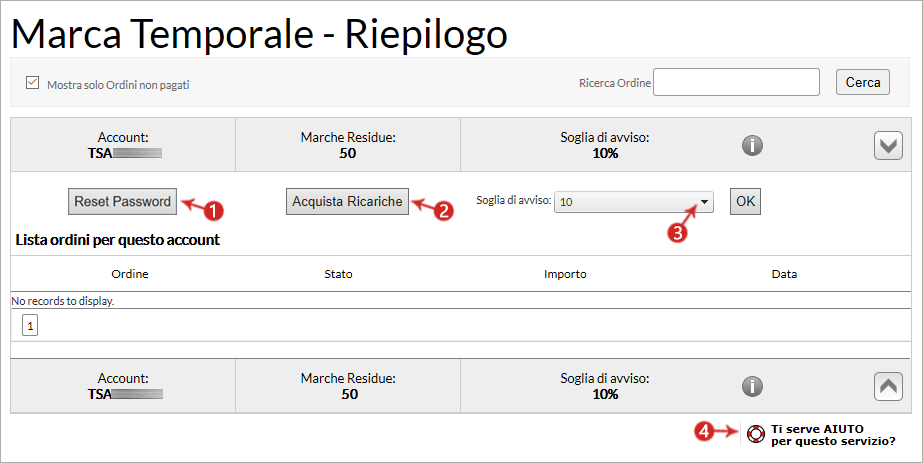Screen dimensions: 923x463
Task: Click the info icon in the bottom account row
Action: coord(752,387)
